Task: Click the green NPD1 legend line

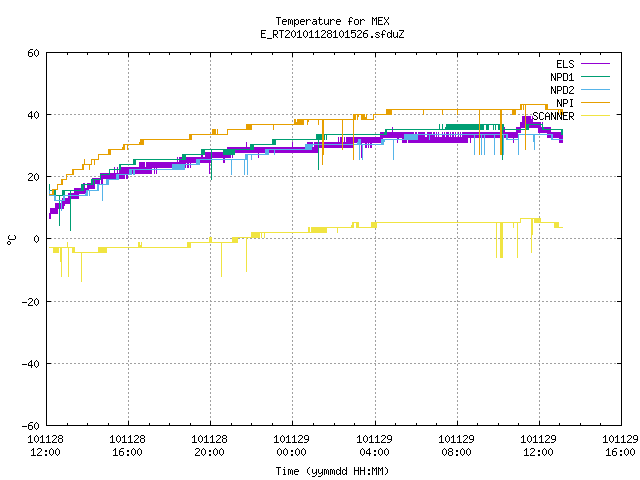Action: 595,76
